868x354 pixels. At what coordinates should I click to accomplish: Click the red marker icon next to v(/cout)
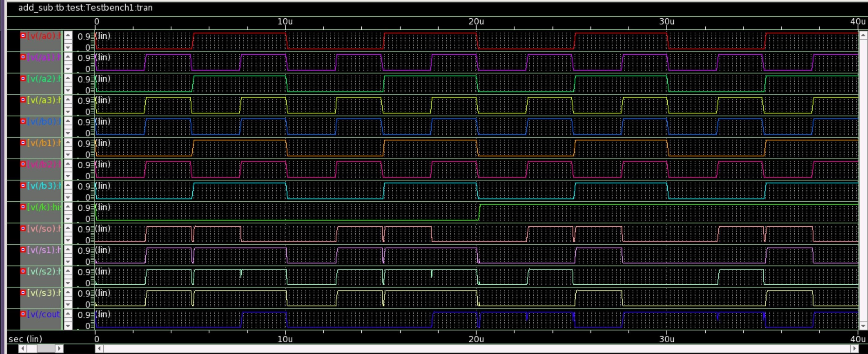point(23,314)
